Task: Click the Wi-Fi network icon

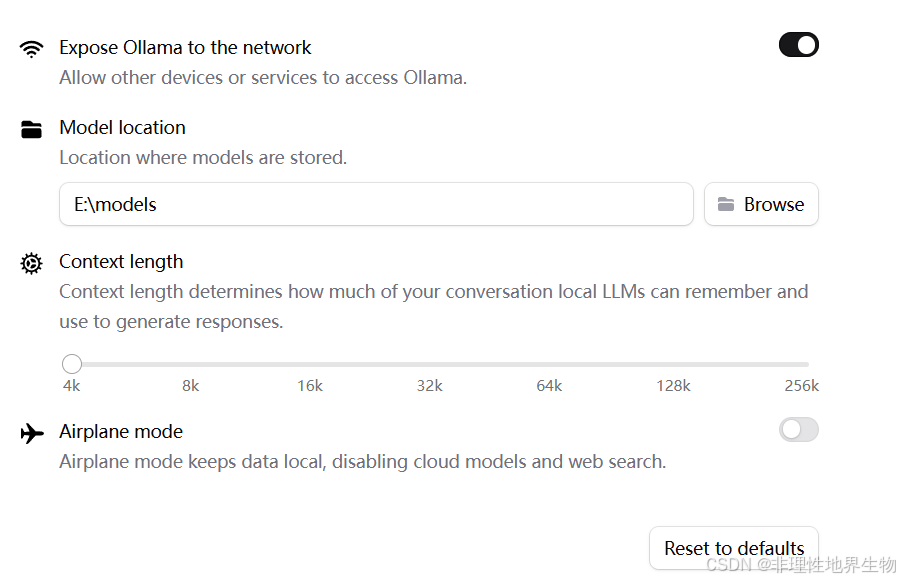Action: click(32, 48)
